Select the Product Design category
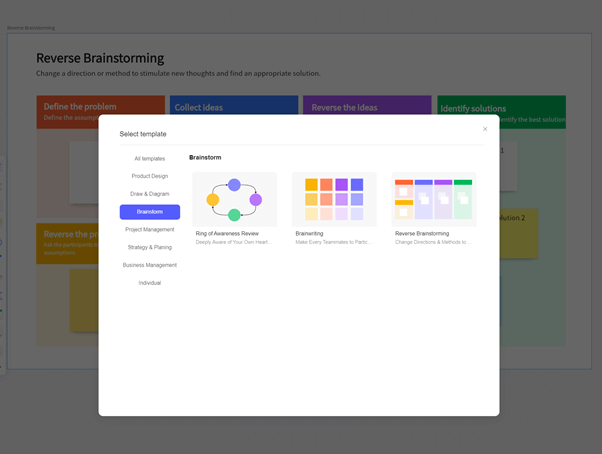 pyautogui.click(x=150, y=176)
